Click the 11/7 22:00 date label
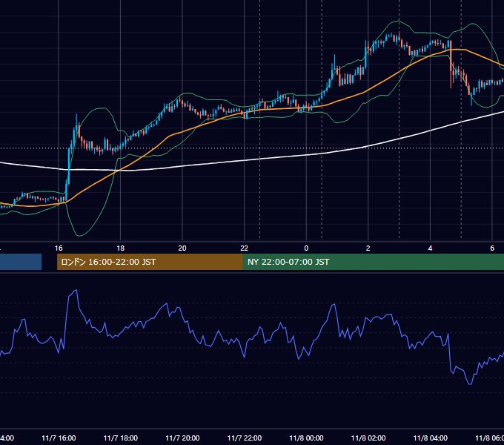Viewport: 504px width, 445px height. coord(245,438)
